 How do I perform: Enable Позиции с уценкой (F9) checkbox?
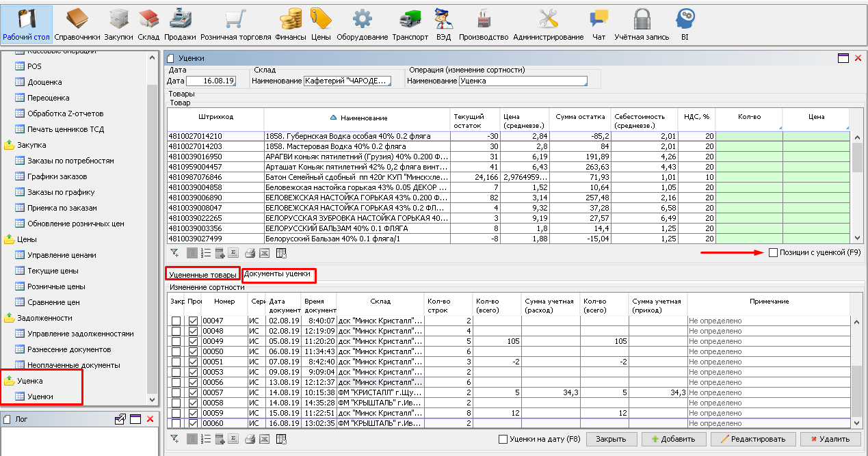[774, 253]
